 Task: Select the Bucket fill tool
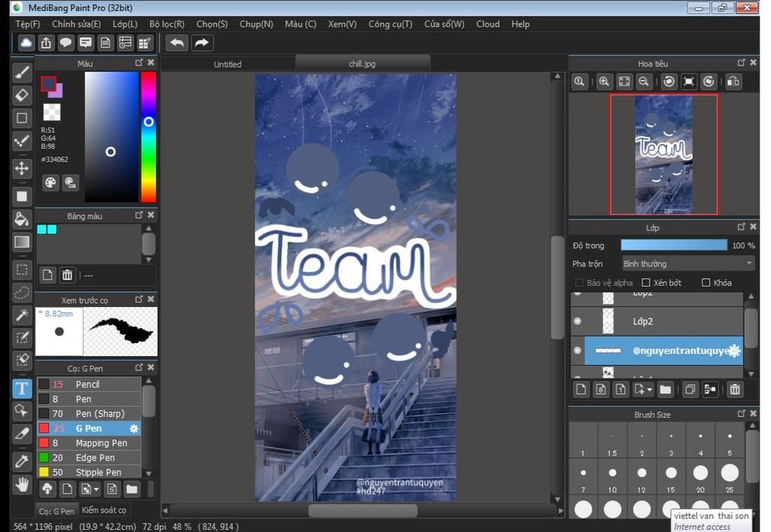(22, 219)
